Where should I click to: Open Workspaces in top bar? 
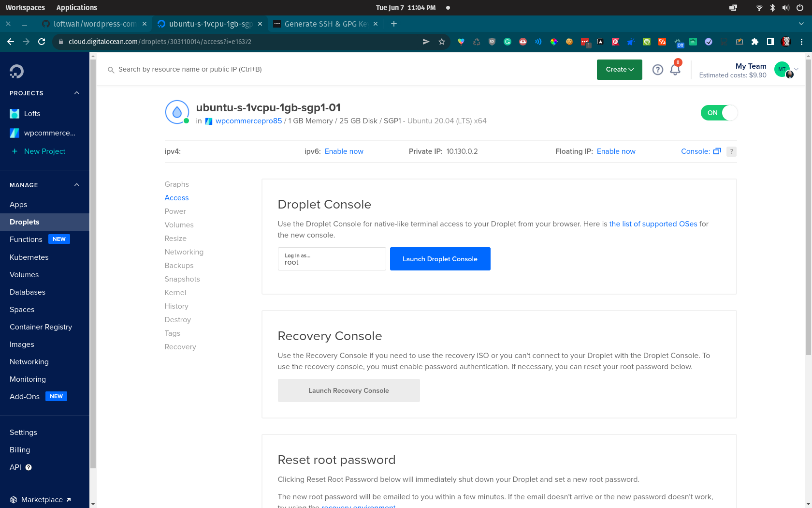pyautogui.click(x=25, y=8)
